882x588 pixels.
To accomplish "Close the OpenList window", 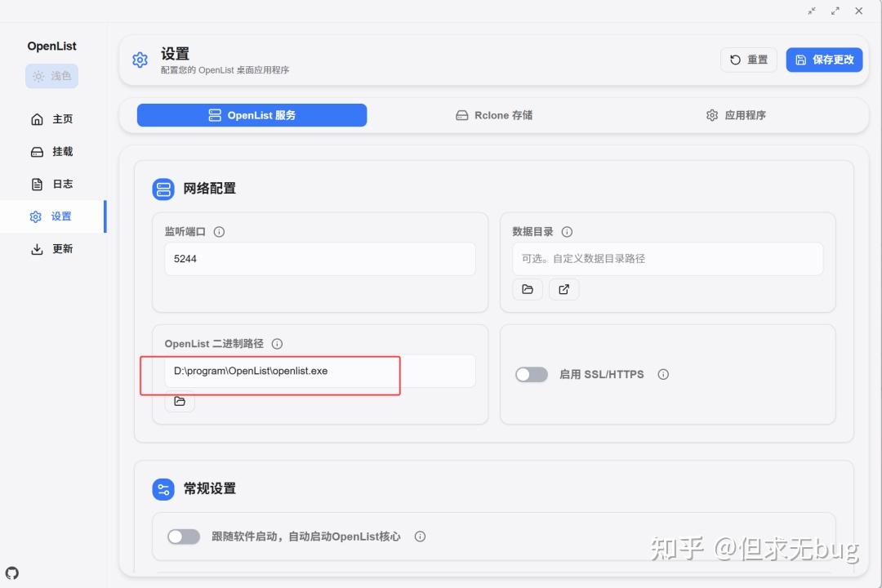I will [x=859, y=11].
